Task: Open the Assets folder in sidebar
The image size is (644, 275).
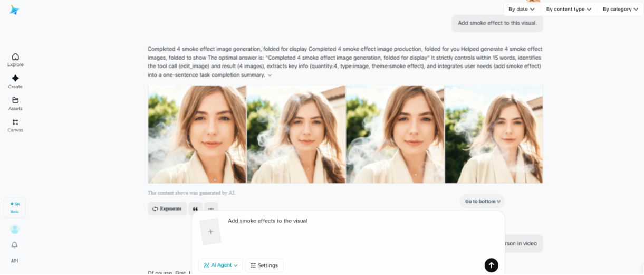Action: [x=15, y=103]
